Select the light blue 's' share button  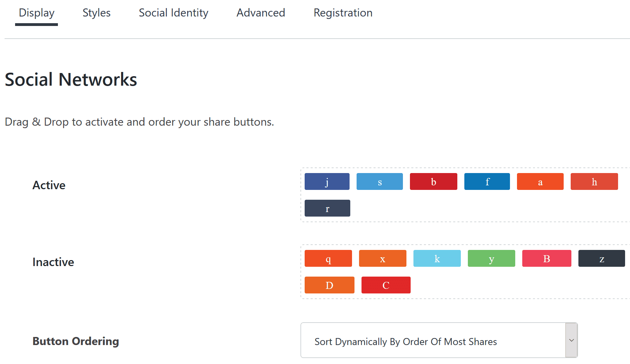[x=379, y=181]
